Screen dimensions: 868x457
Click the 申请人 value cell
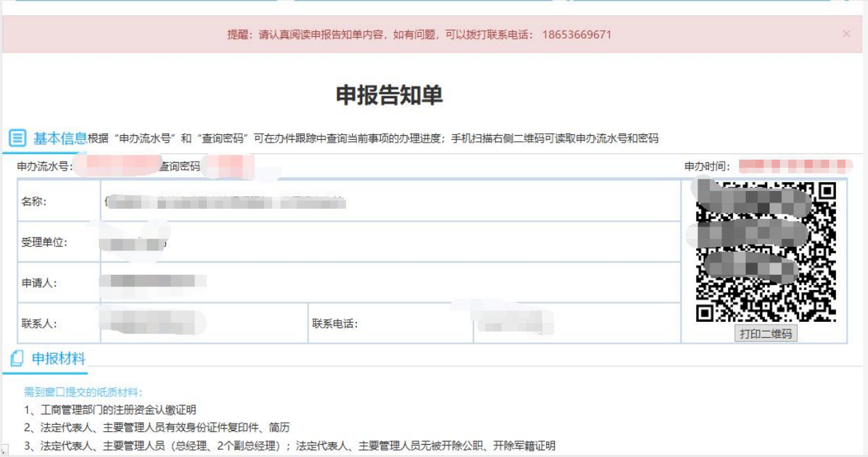point(390,282)
